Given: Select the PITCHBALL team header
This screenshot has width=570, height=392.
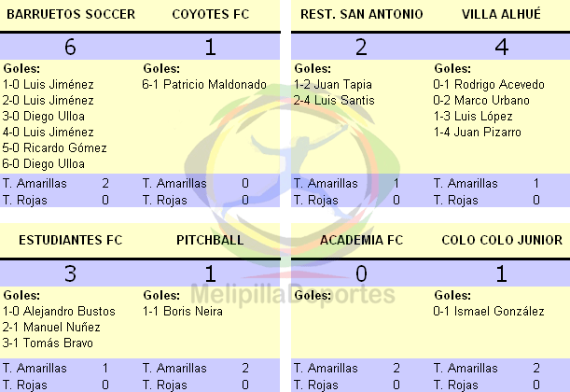Looking at the screenshot, I should point(210,240).
